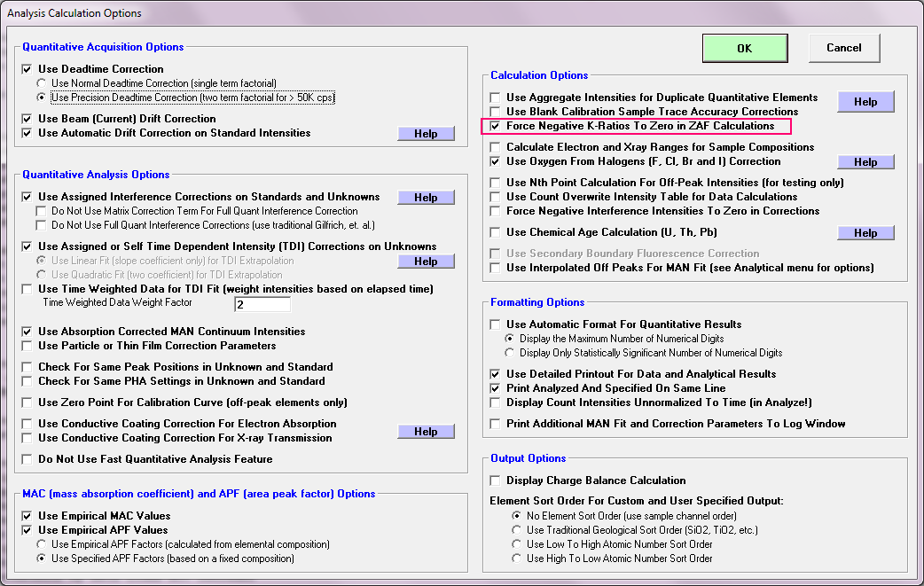Open Help beside Chemical Age Calculation

[x=865, y=233]
